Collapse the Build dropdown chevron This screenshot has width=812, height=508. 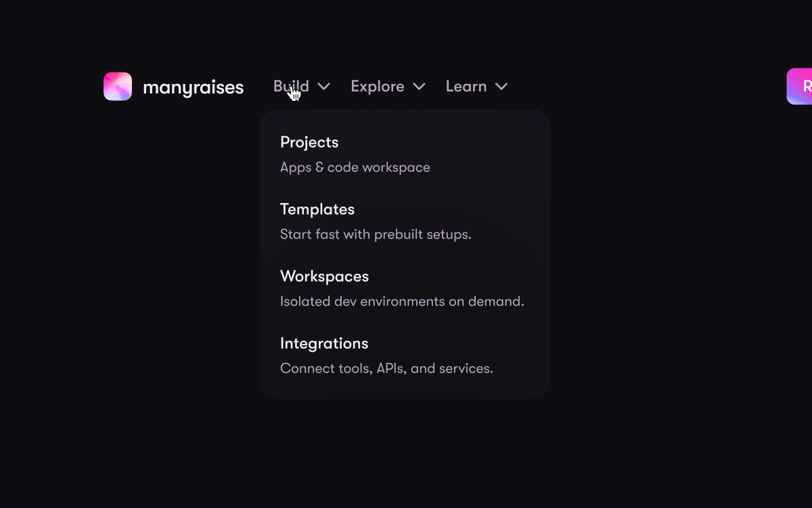point(324,87)
